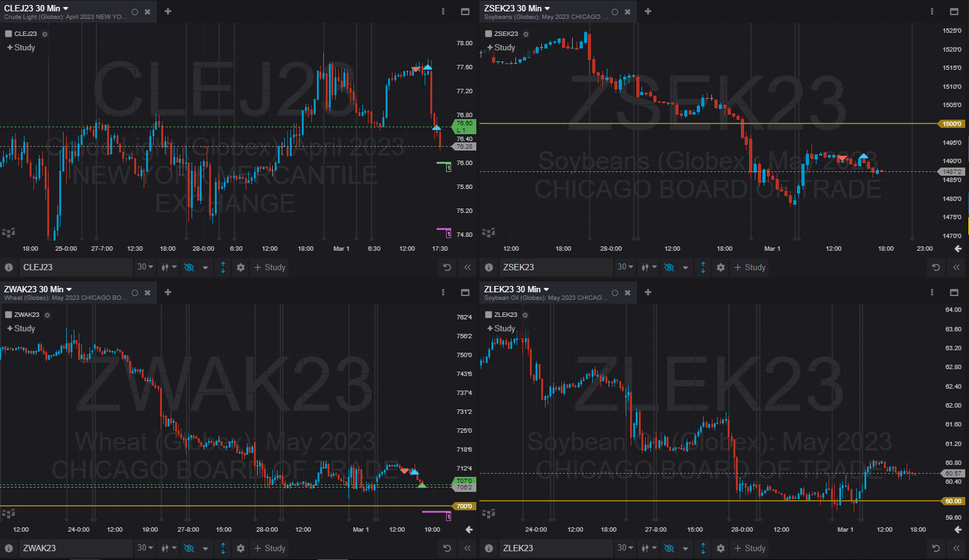Toggle the circle link indicator on CLEJ23 tab
Image resolution: width=969 pixels, height=560 pixels.
point(135,11)
